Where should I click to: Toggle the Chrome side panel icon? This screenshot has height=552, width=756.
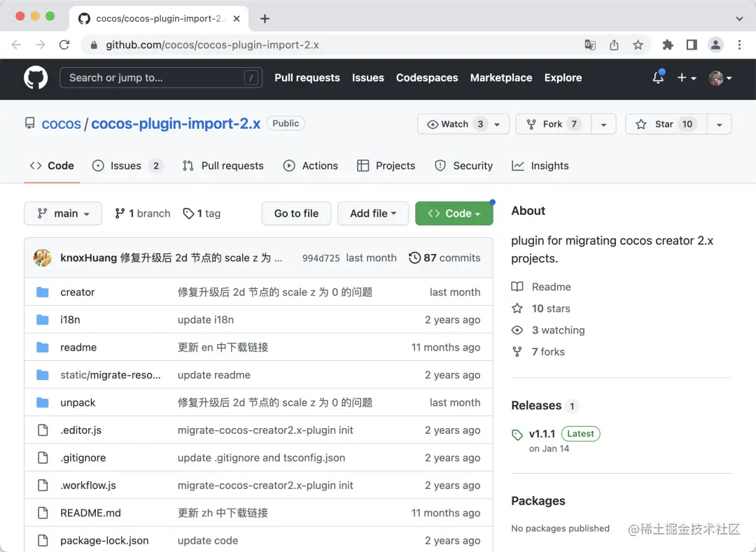(692, 45)
